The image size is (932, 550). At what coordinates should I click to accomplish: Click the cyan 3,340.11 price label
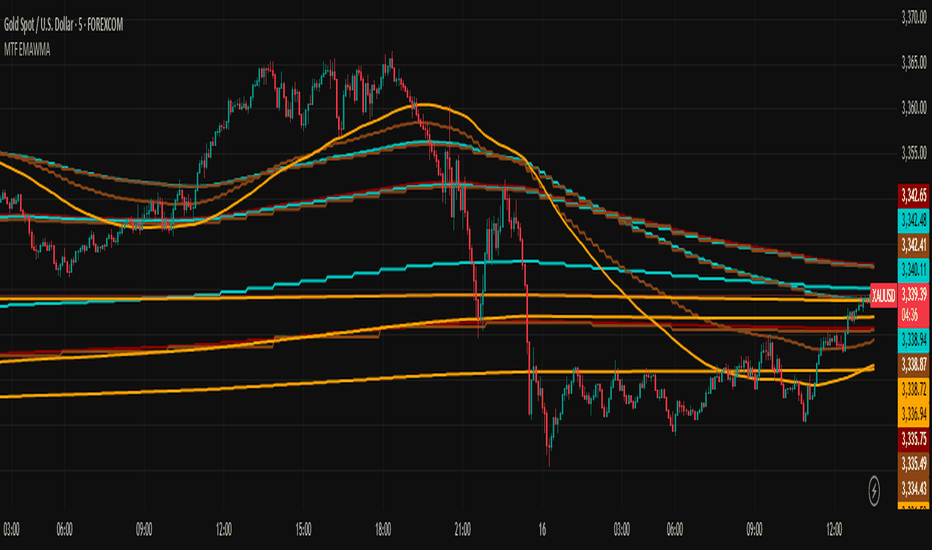pyautogui.click(x=913, y=270)
